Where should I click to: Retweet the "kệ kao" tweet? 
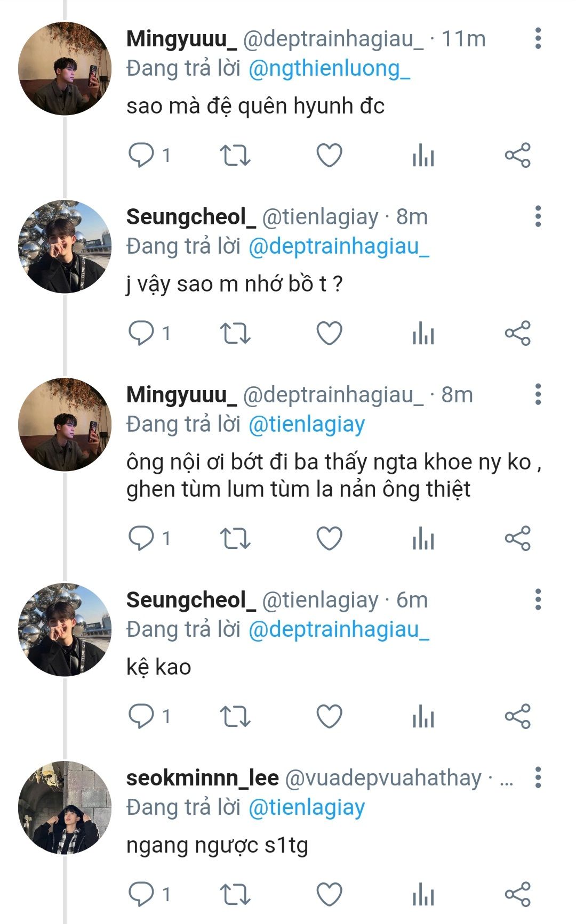point(235,716)
